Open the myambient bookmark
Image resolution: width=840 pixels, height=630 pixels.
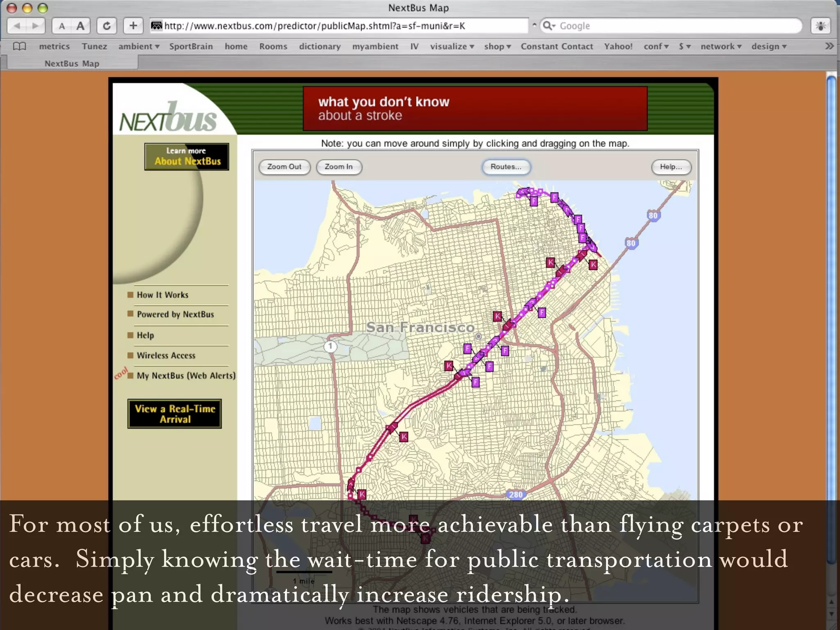[x=375, y=46]
